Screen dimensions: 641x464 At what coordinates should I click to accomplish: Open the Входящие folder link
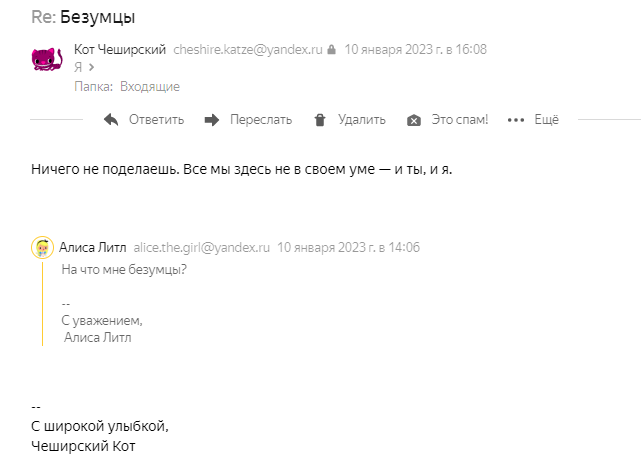coord(149,87)
